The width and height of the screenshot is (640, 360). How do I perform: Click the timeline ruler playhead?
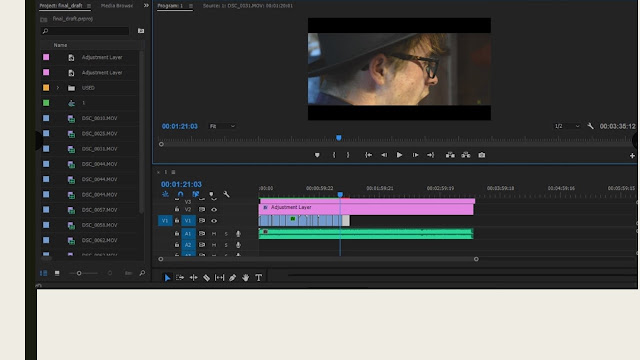340,195
